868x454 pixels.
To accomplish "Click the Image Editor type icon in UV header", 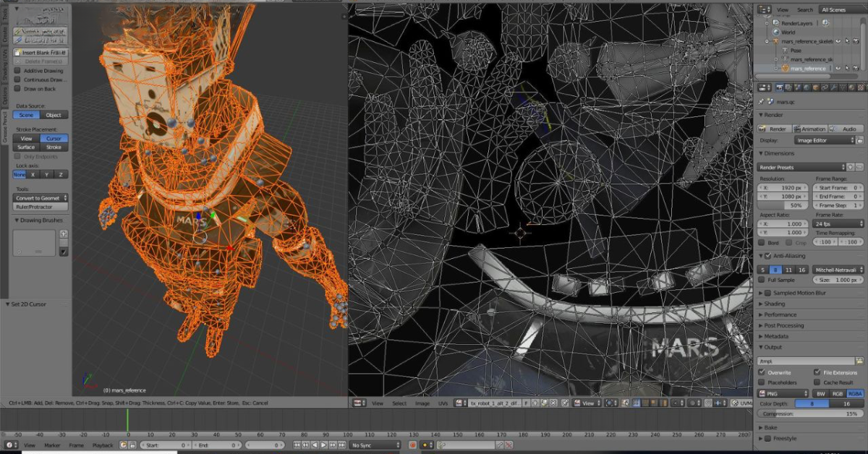I will pyautogui.click(x=357, y=403).
